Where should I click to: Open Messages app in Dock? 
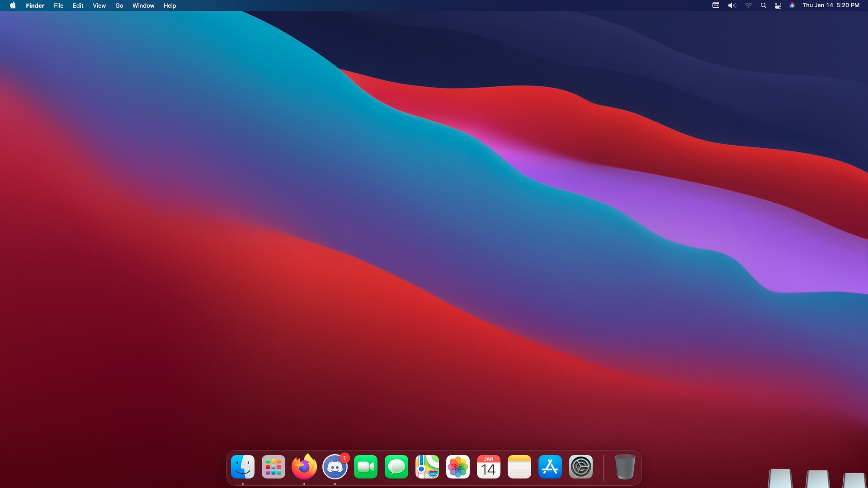click(x=396, y=467)
